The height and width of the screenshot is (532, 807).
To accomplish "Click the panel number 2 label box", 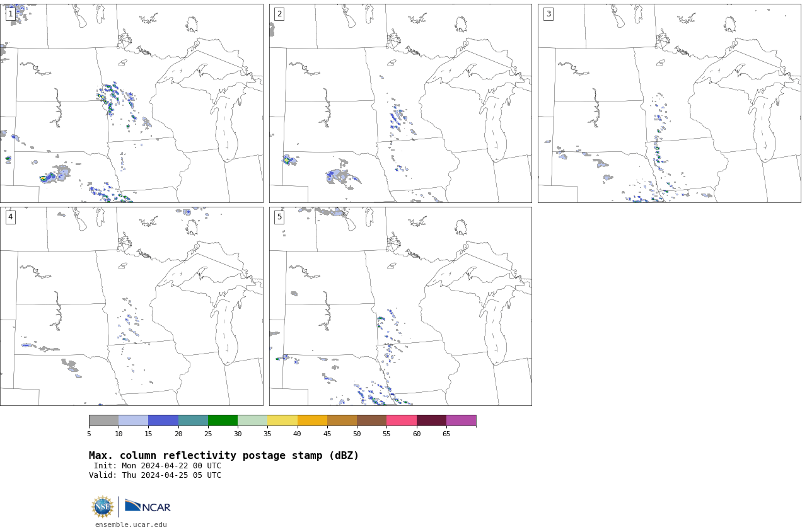I will point(279,14).
